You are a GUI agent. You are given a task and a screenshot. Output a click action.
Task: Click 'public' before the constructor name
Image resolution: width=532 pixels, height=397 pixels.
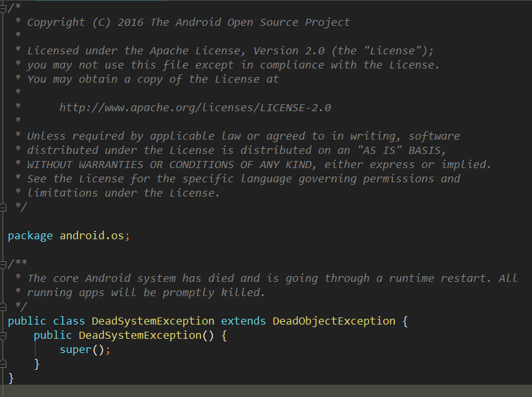coord(52,336)
